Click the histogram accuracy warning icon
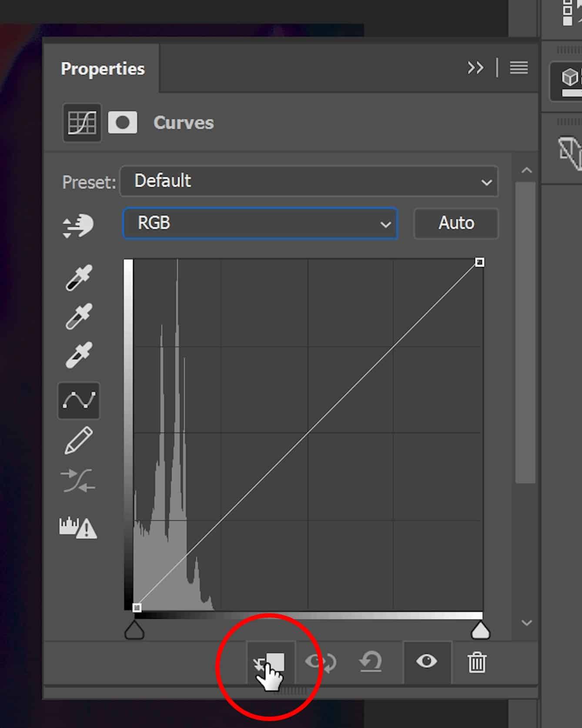This screenshot has height=728, width=582. [78, 527]
